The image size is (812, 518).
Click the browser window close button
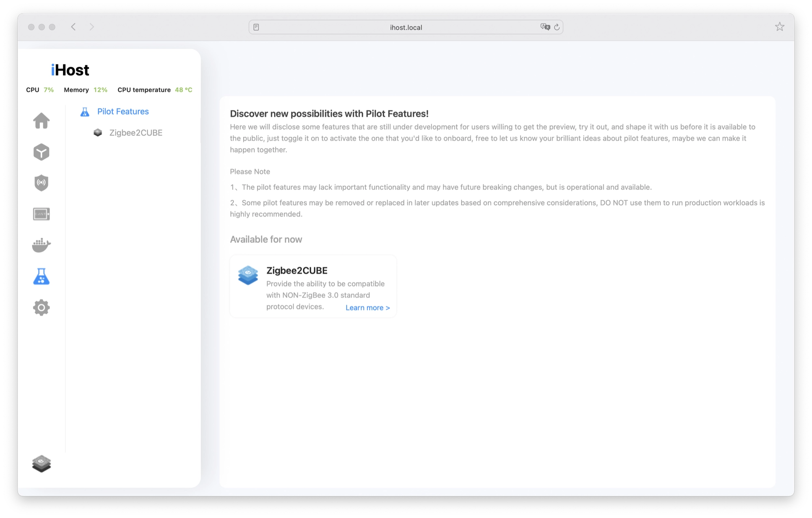tap(31, 27)
